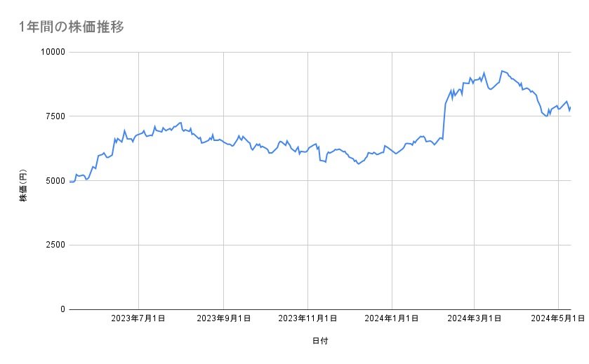This screenshot has width=589, height=364.
Task: Click the 0 y-axis label
Action: point(62,309)
